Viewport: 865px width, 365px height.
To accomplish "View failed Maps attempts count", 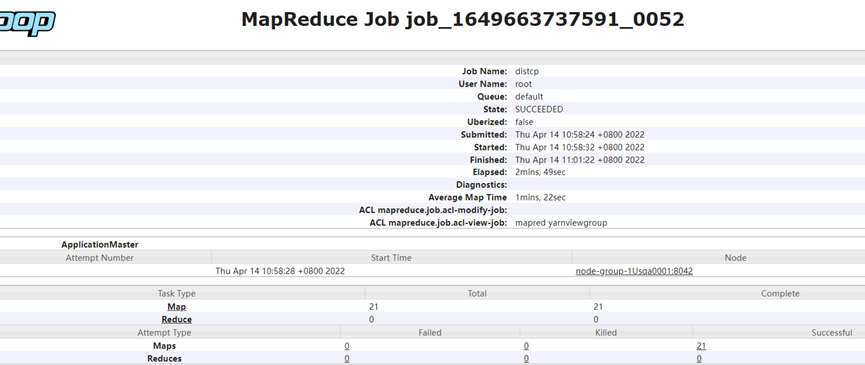I will (x=347, y=346).
